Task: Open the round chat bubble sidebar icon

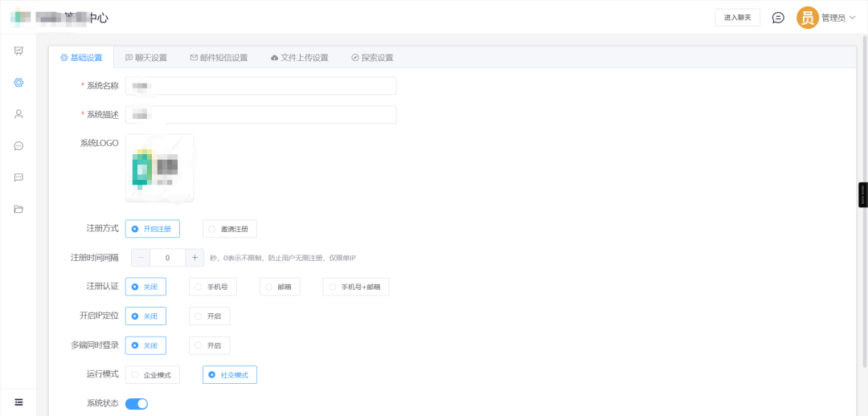Action: [x=18, y=146]
